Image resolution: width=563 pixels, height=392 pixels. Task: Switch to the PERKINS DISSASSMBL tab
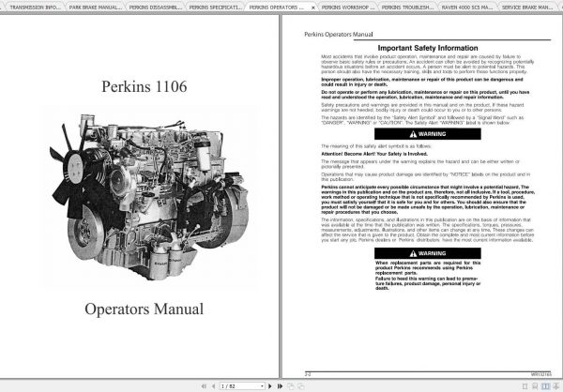(155, 8)
